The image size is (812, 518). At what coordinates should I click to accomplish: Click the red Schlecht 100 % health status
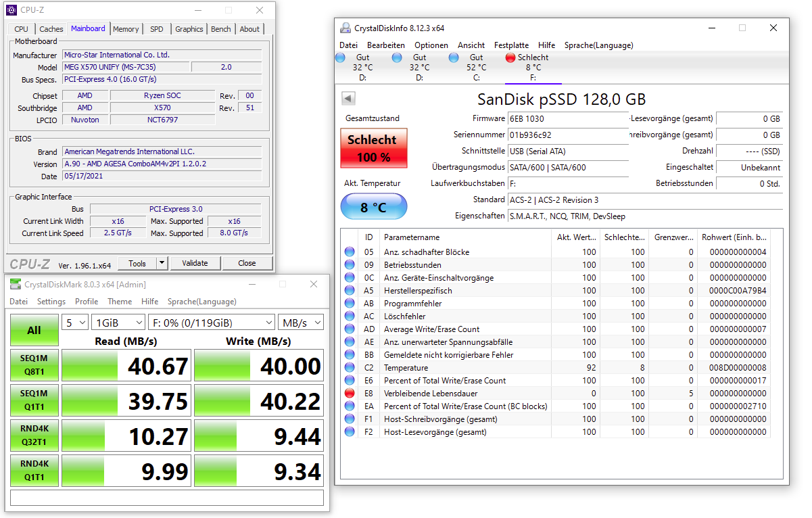(x=374, y=148)
